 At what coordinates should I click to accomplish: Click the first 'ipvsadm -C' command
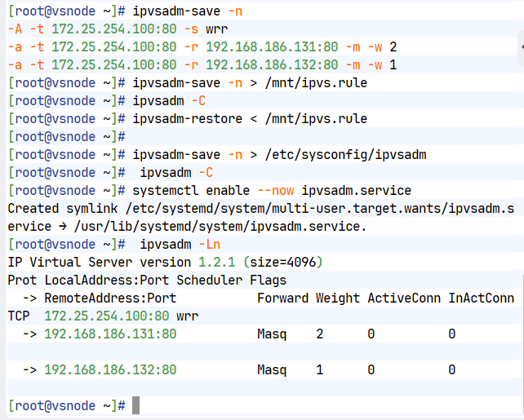pos(169,101)
